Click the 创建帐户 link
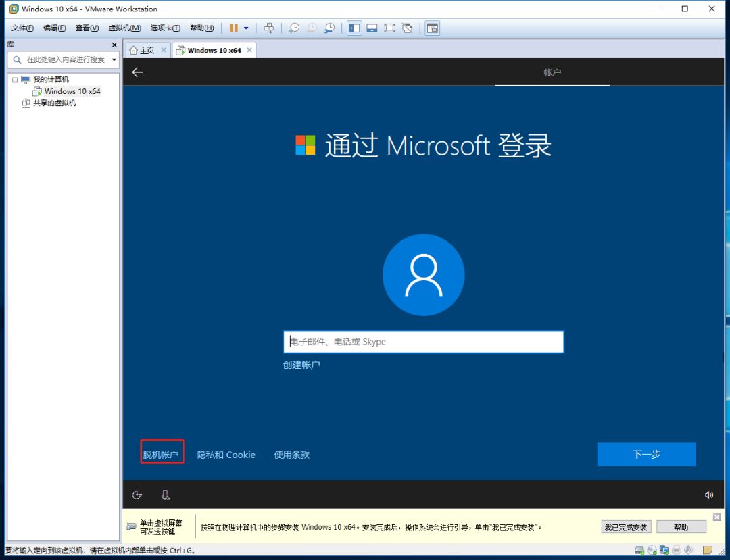Viewport: 730px width, 560px height. (x=301, y=365)
